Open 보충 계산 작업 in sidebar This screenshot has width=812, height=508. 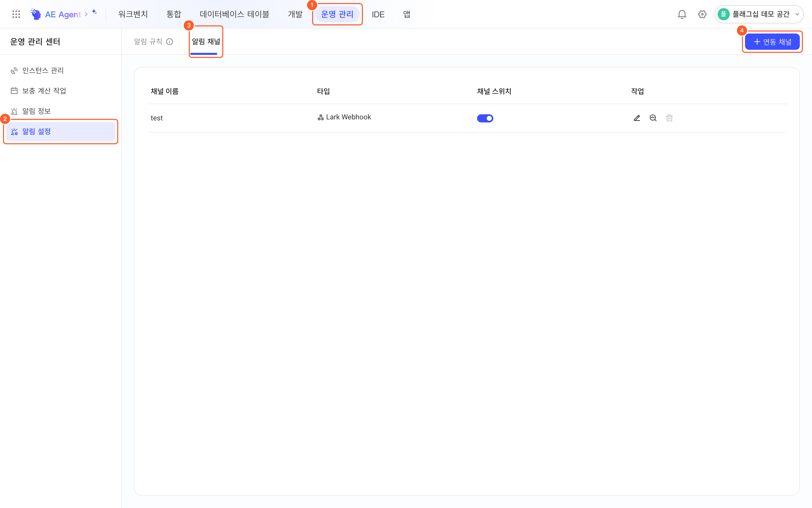tap(60, 91)
